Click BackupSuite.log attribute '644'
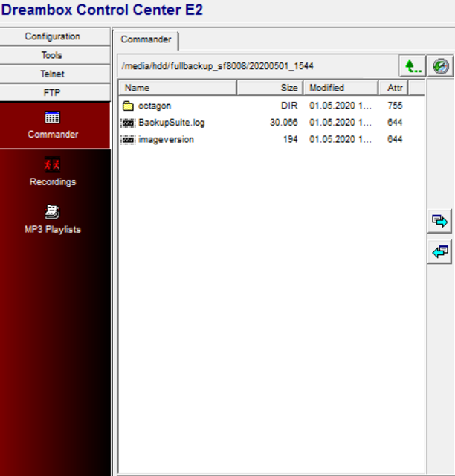Viewport: 455px width, 476px height. click(x=395, y=122)
